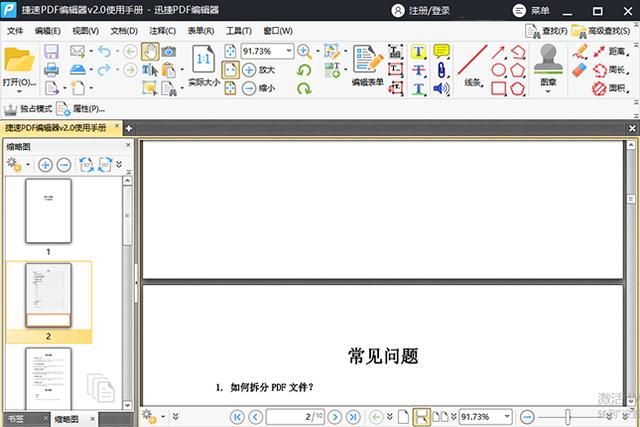Select the oval shape tool
The width and height of the screenshot is (640, 427).
(498, 70)
